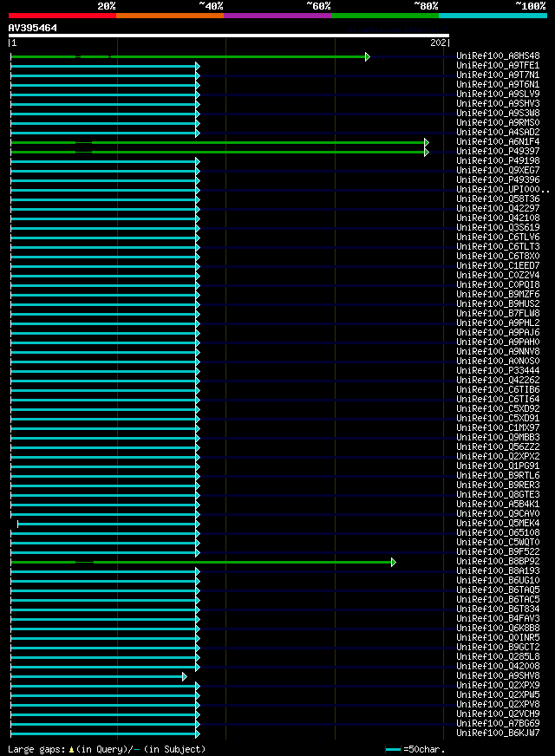Pick the UniRef100_A7BG69 label
This screenshot has width=555, height=756.
pos(498,724)
